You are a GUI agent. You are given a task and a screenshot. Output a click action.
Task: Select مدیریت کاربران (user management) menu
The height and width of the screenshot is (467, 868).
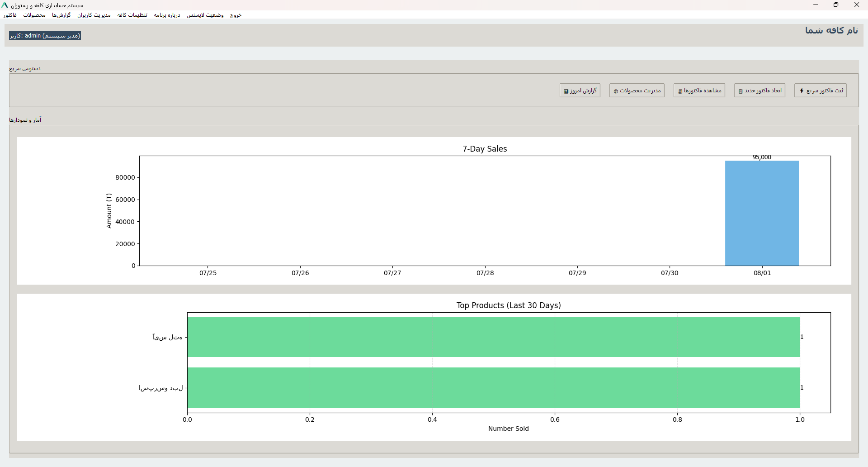coord(94,15)
